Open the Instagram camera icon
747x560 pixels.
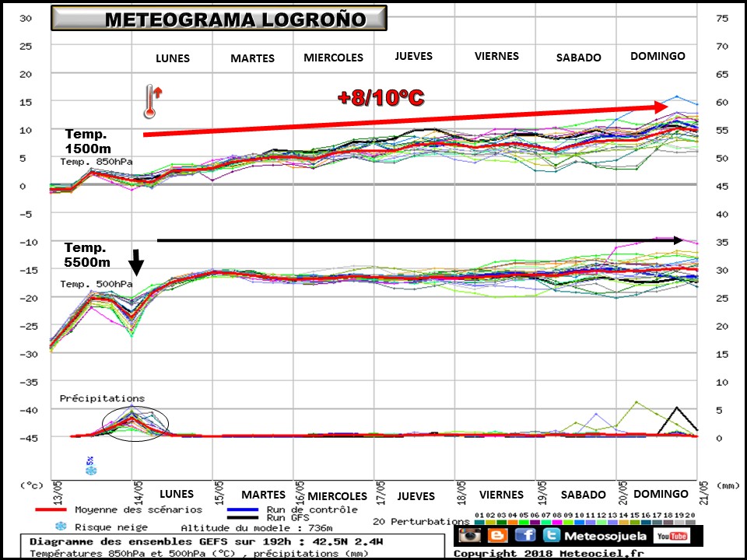470,535
